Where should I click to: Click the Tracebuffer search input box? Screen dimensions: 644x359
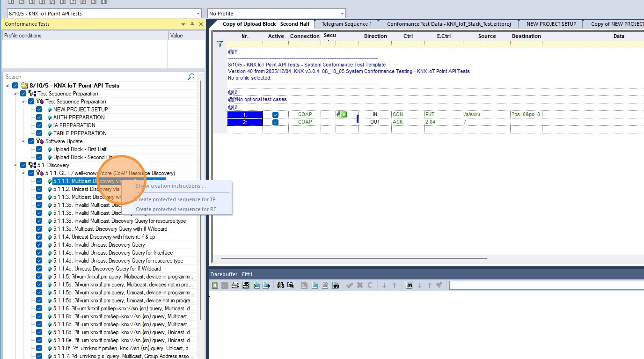click(x=546, y=285)
